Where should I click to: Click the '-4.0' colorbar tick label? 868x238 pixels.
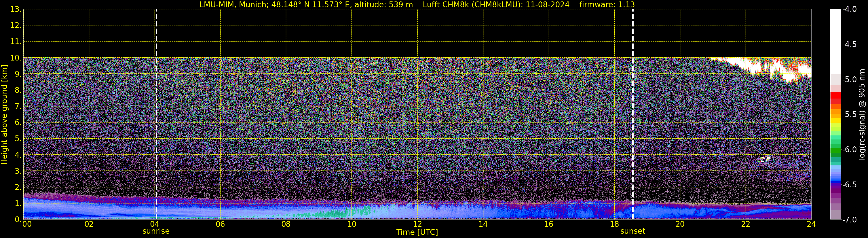click(849, 10)
